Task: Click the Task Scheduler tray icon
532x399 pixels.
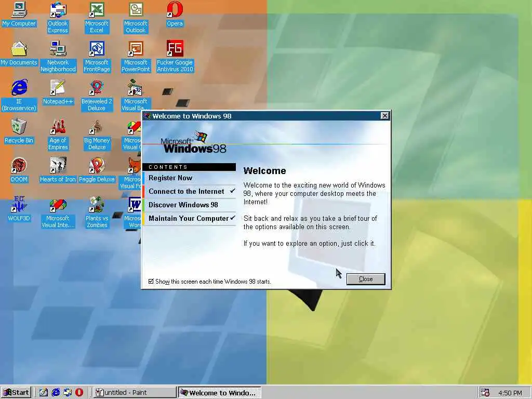Action: tap(485, 393)
